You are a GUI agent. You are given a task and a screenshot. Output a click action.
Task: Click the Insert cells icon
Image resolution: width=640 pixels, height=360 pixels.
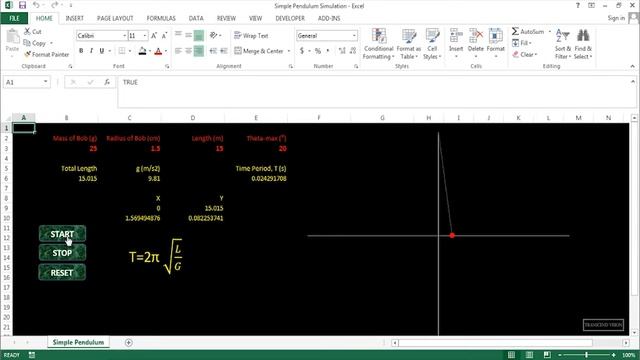click(456, 36)
